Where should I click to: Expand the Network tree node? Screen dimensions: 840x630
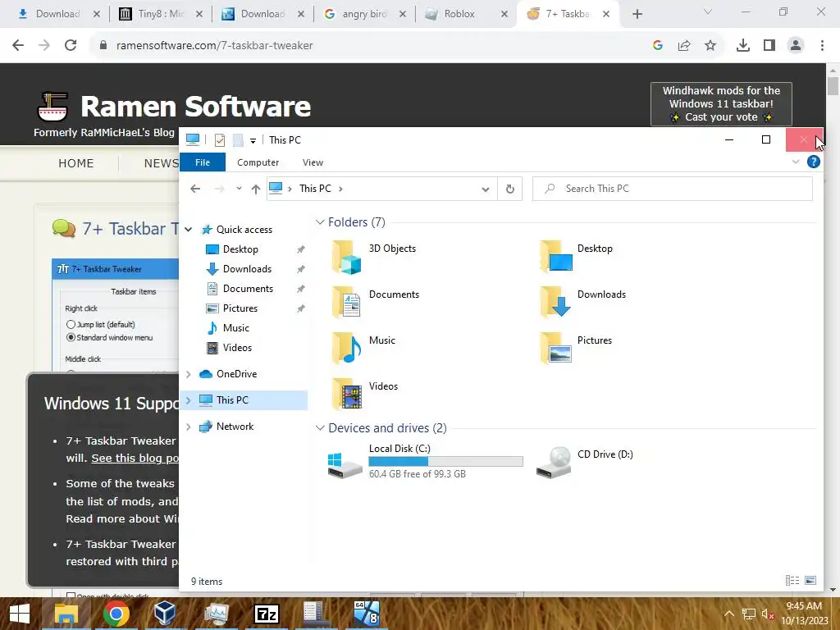click(x=189, y=427)
